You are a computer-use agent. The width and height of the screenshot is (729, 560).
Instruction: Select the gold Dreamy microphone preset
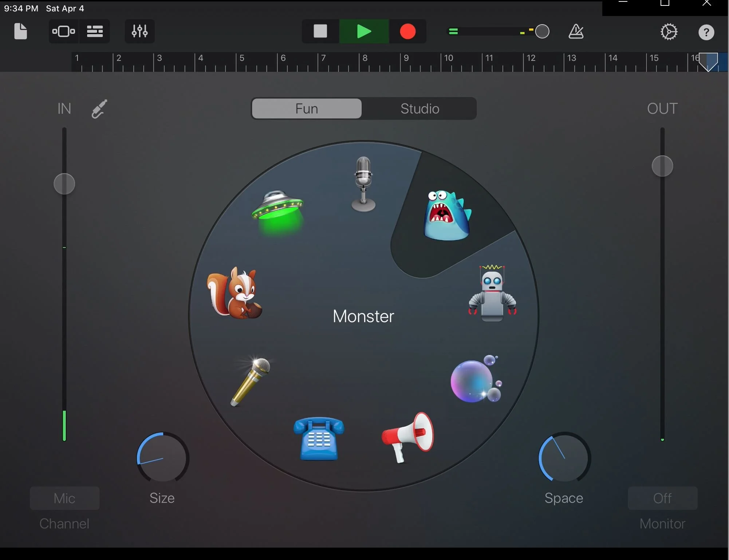tap(251, 380)
